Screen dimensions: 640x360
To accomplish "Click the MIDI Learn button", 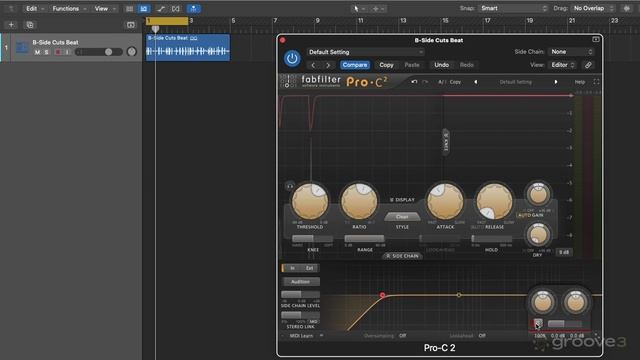I will [x=301, y=336].
